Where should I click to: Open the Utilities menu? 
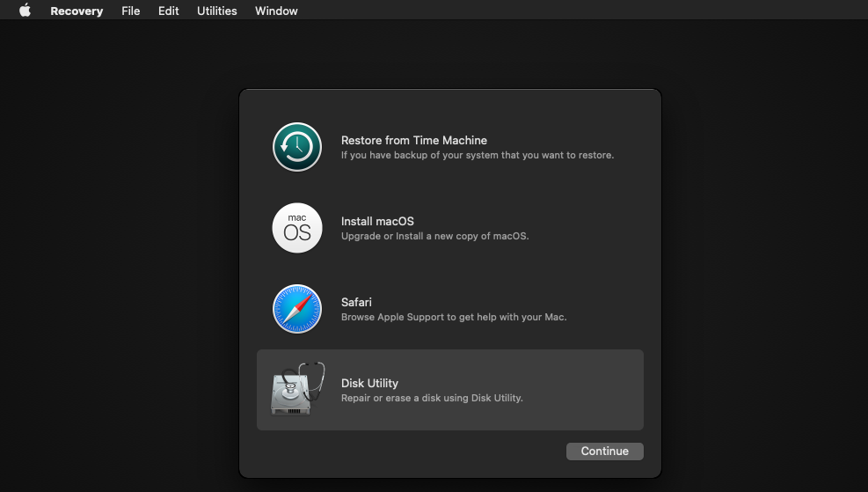(x=216, y=11)
